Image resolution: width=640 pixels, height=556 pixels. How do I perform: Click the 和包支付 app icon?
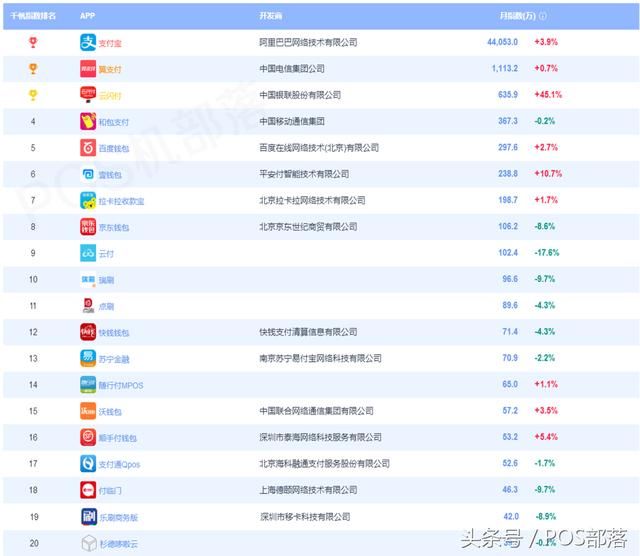pos(88,122)
